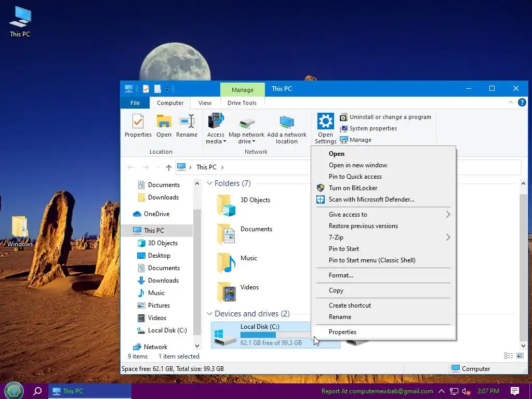
Task: Collapse the ribbon with the chevron
Action: point(510,102)
